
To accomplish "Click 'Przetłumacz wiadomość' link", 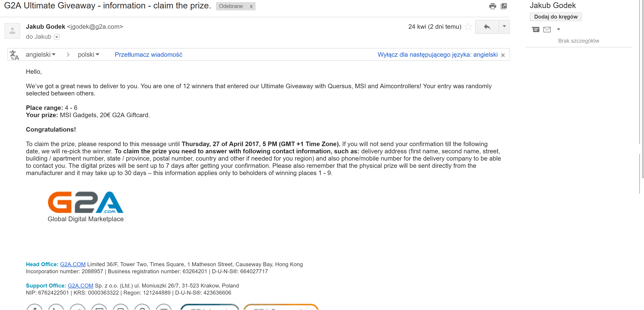I will point(149,54).
